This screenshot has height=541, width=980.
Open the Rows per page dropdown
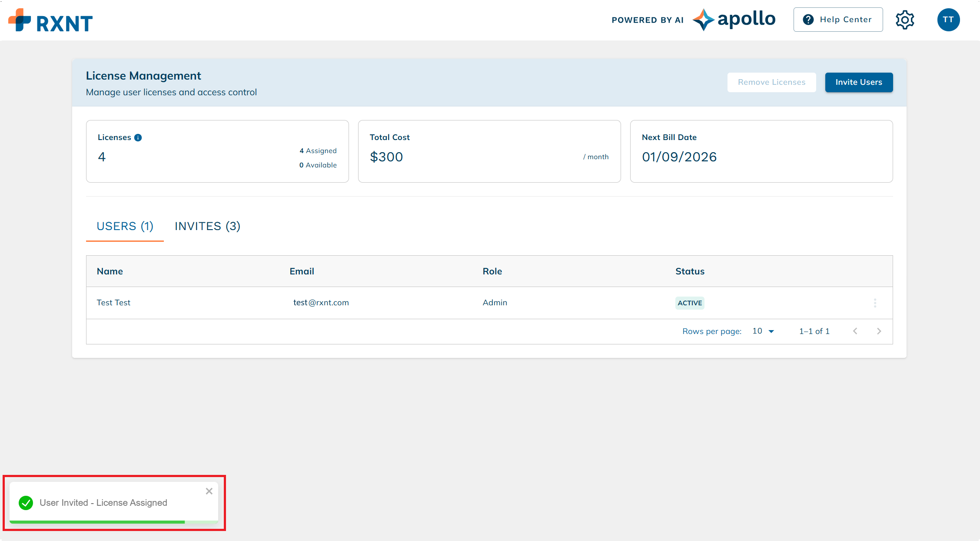pos(763,331)
